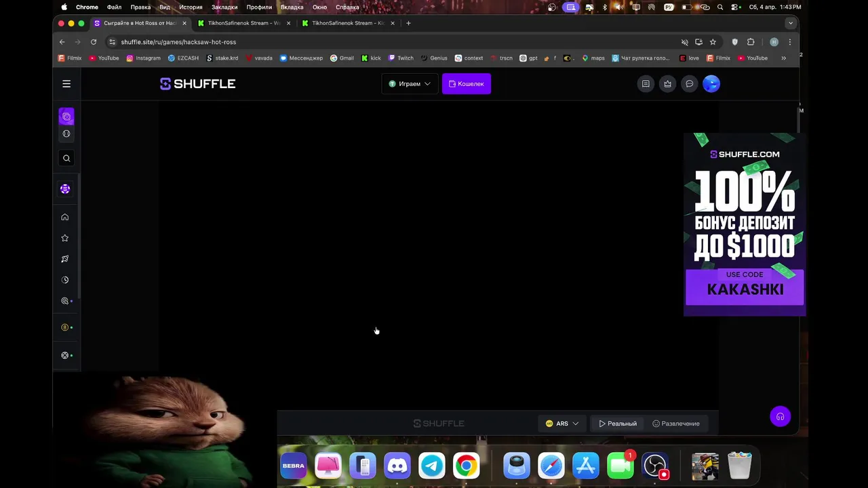868x488 pixels.
Task: Show more bookmarks with the chevron
Action: pyautogui.click(x=783, y=58)
